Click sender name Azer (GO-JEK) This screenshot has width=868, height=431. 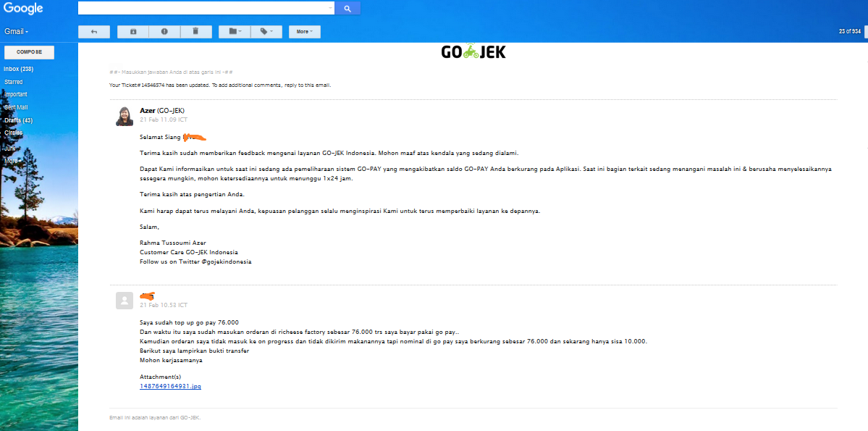coord(162,110)
